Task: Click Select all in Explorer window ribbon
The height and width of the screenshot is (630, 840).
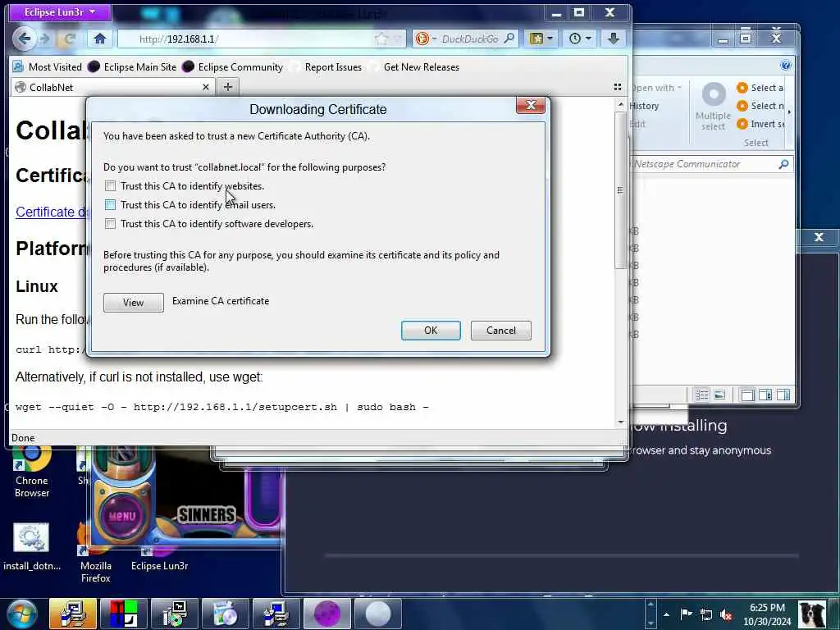Action: coord(760,88)
